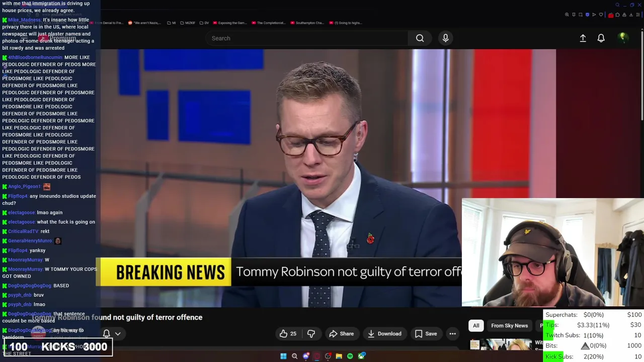
Task: Open the DV bookmarks folder
Action: pos(204,23)
